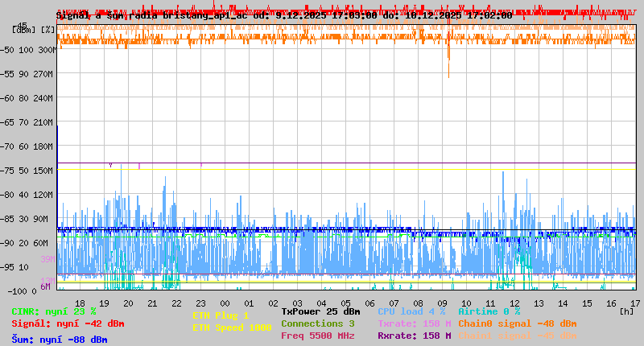The image size is (644, 346).
Task: Click the '18' hour label on x-axis
Action: (80, 303)
